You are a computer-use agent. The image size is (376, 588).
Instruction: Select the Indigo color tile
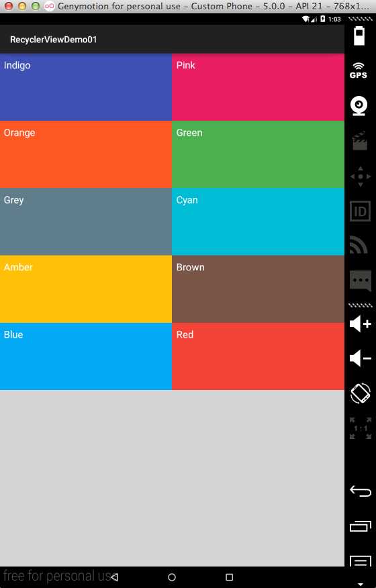coord(86,87)
